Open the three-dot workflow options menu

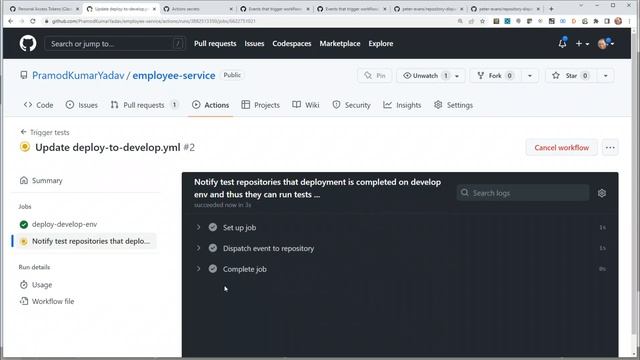click(x=610, y=148)
